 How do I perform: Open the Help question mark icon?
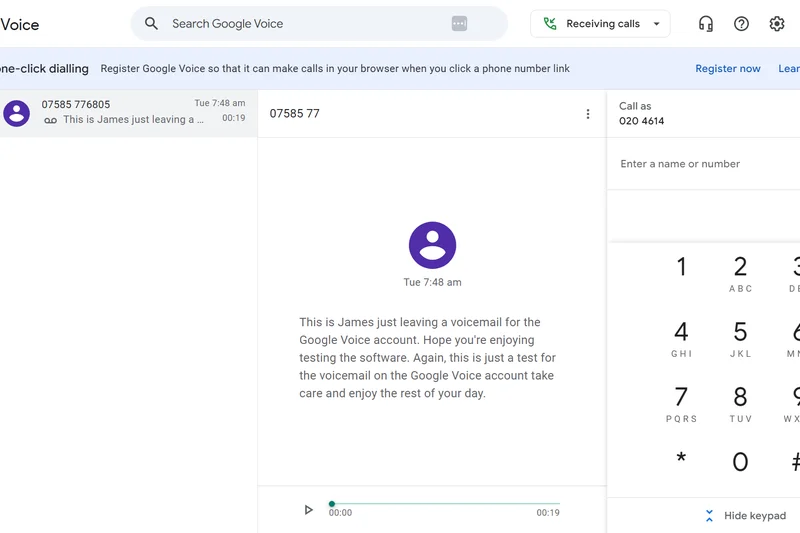[x=741, y=23]
